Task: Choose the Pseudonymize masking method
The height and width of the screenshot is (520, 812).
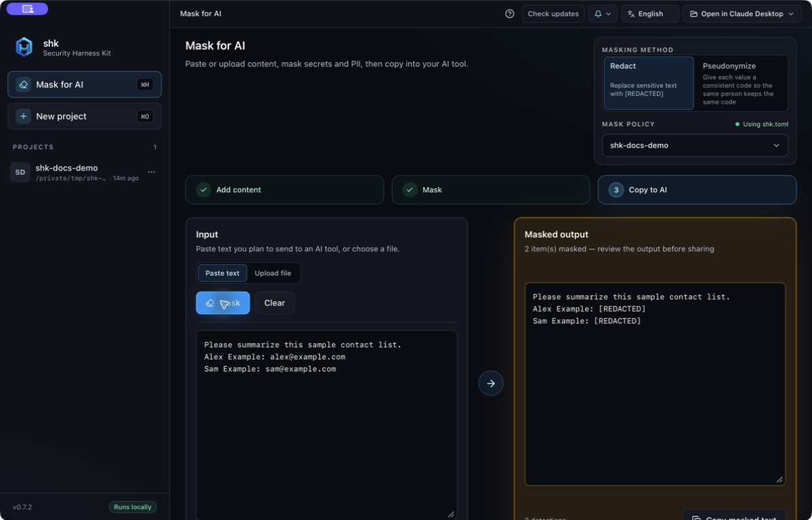Action: pos(740,83)
